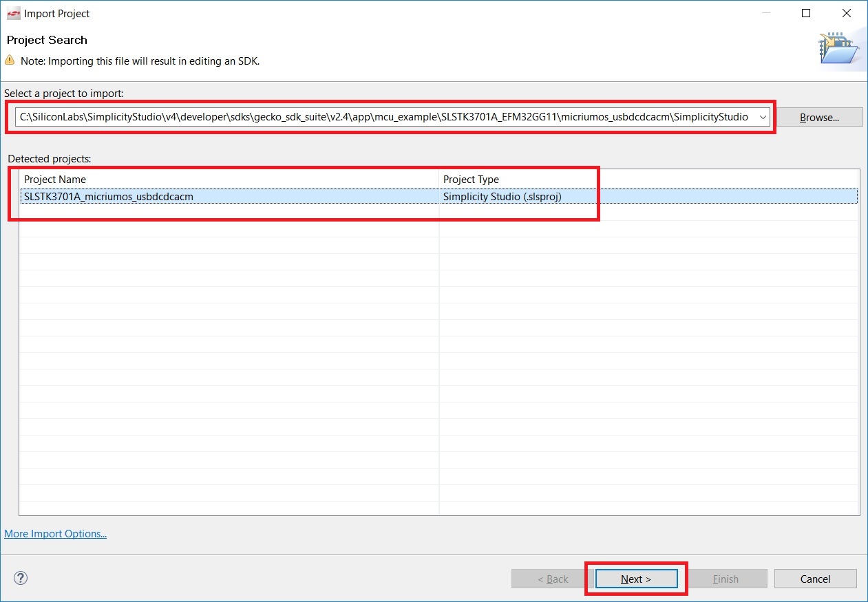Open the help question mark icon
The image size is (868, 602).
[21, 578]
